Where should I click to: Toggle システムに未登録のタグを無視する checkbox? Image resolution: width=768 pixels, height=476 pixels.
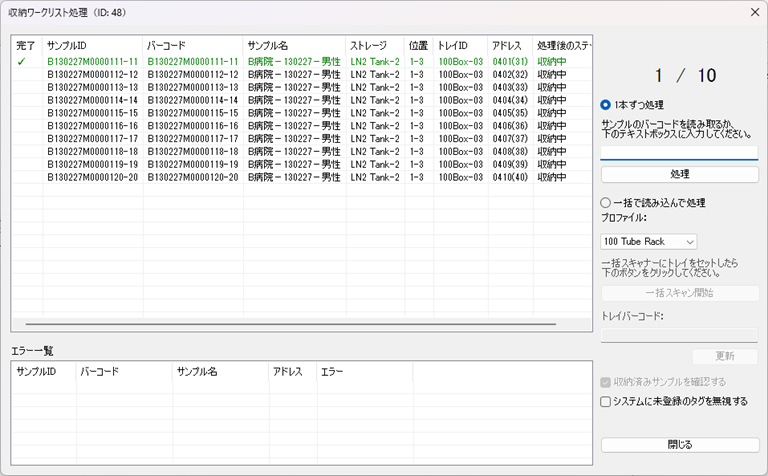click(606, 401)
